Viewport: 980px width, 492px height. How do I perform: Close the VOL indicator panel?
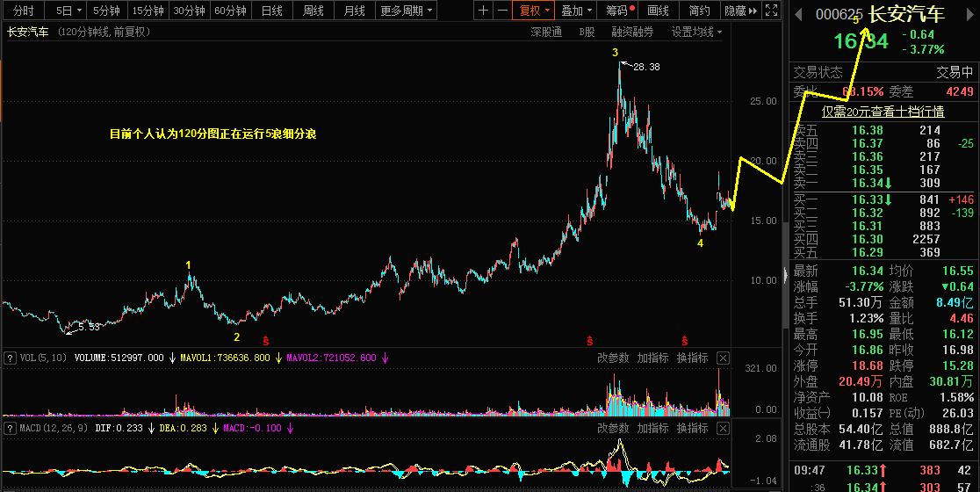(723, 358)
